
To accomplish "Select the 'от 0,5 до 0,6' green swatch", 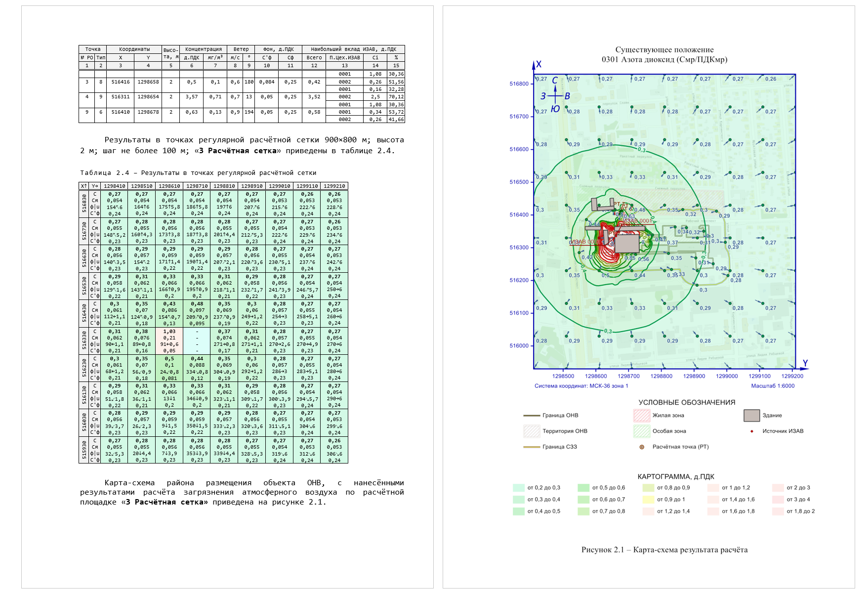I will pyautogui.click(x=583, y=488).
